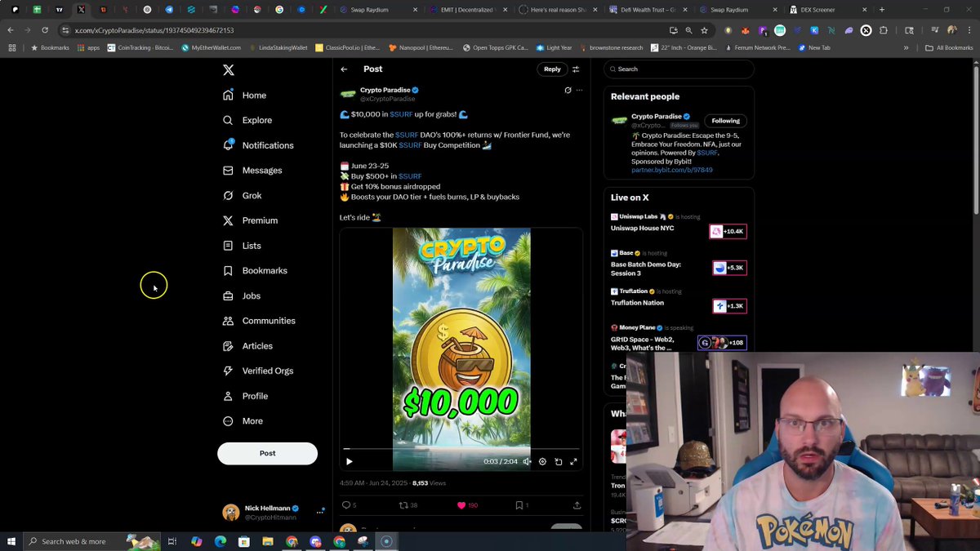Open Microsoft Store from taskbar
The width and height of the screenshot is (980, 551).
[x=244, y=541]
